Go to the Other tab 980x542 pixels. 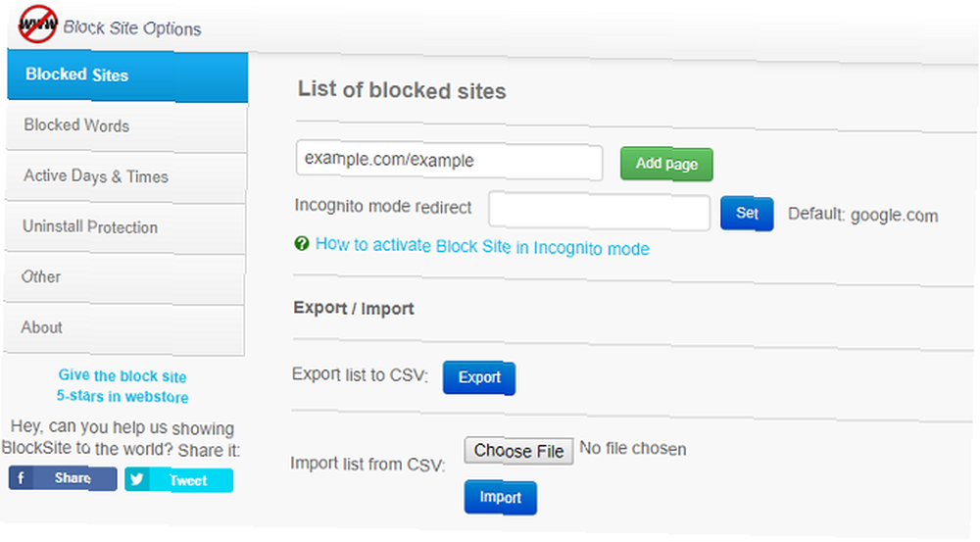pos(124,278)
